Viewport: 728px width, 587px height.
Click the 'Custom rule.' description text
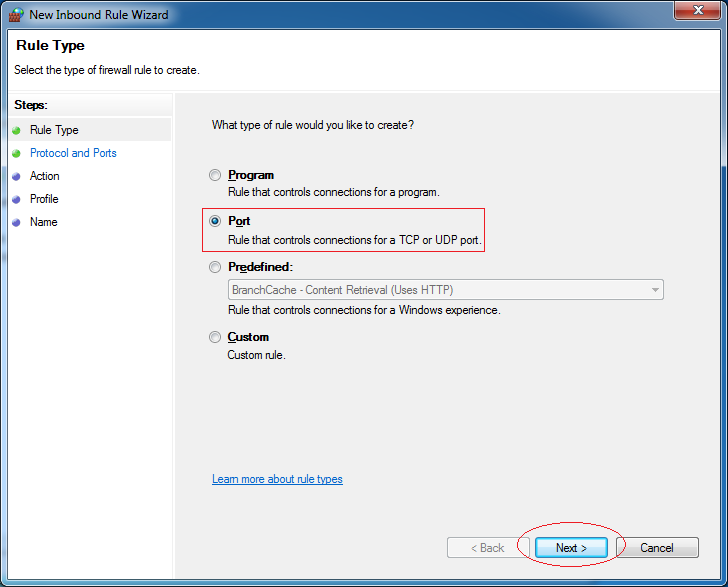[256, 355]
